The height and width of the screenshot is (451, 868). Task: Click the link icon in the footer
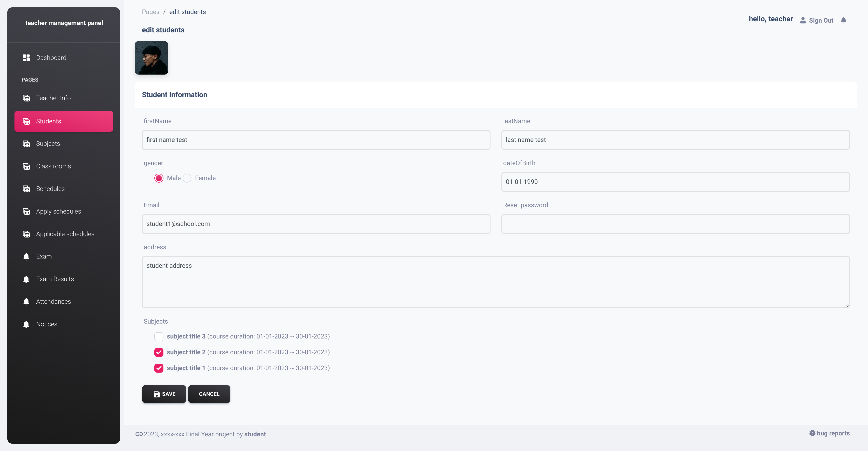click(139, 434)
